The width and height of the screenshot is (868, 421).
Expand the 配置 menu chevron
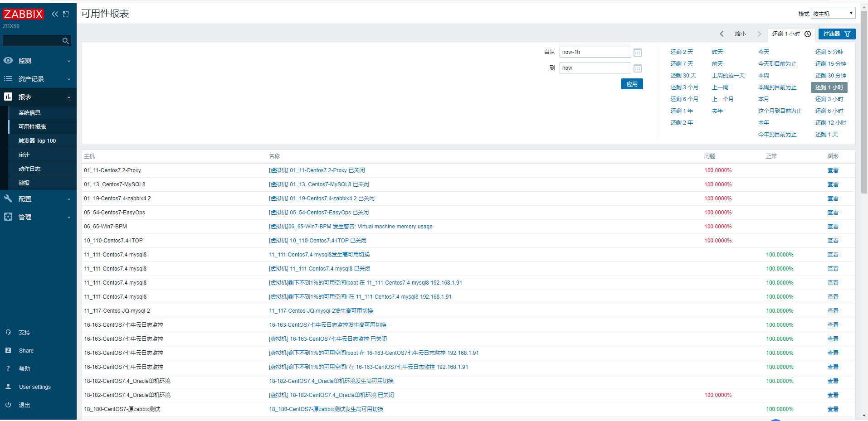point(69,199)
